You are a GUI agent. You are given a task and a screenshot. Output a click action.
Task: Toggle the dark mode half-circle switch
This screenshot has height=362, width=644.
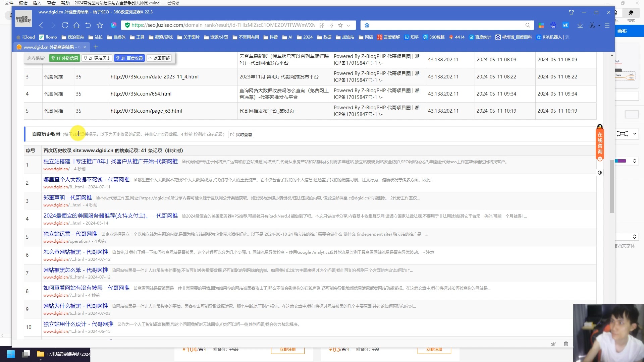[600, 173]
